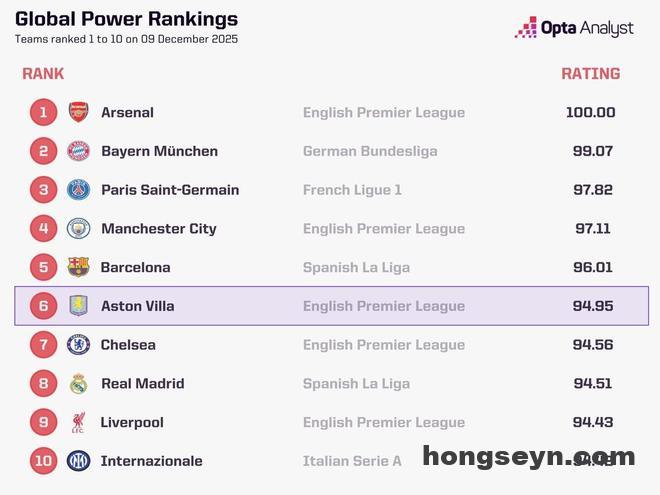
Task: Click the Arsenal club crest
Action: 78,112
